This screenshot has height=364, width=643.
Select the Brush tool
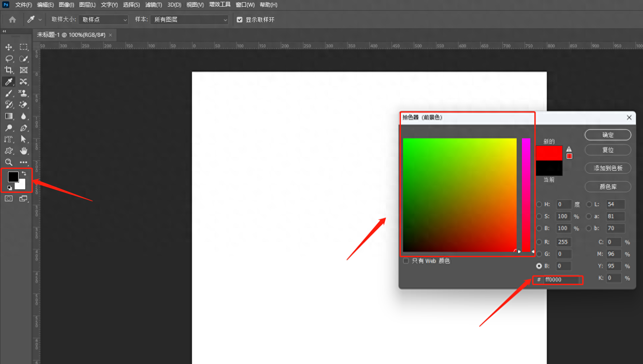pyautogui.click(x=9, y=93)
